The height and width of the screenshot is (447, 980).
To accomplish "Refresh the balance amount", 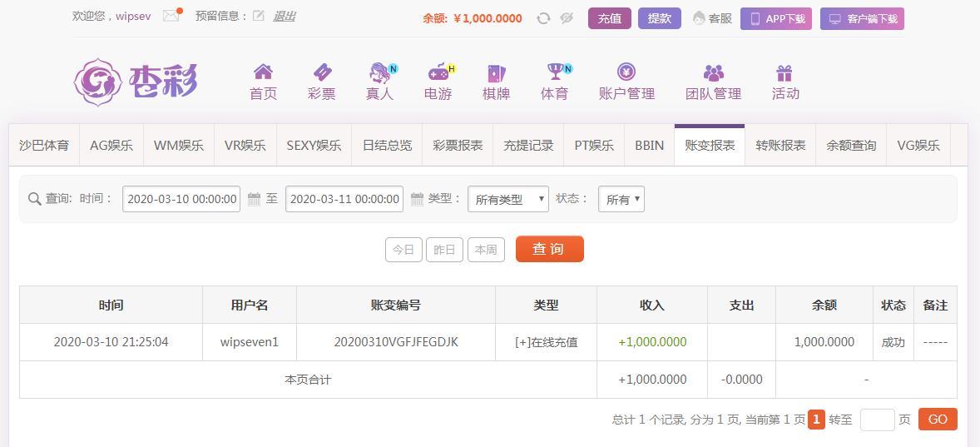I will (544, 18).
